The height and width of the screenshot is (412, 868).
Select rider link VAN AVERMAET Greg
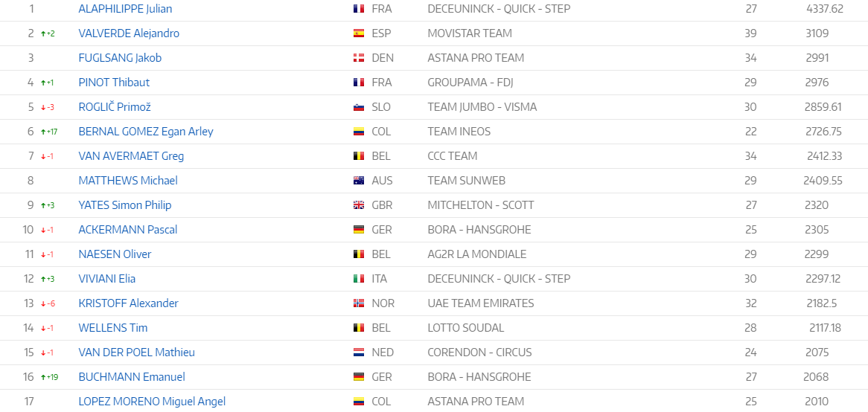point(131,156)
